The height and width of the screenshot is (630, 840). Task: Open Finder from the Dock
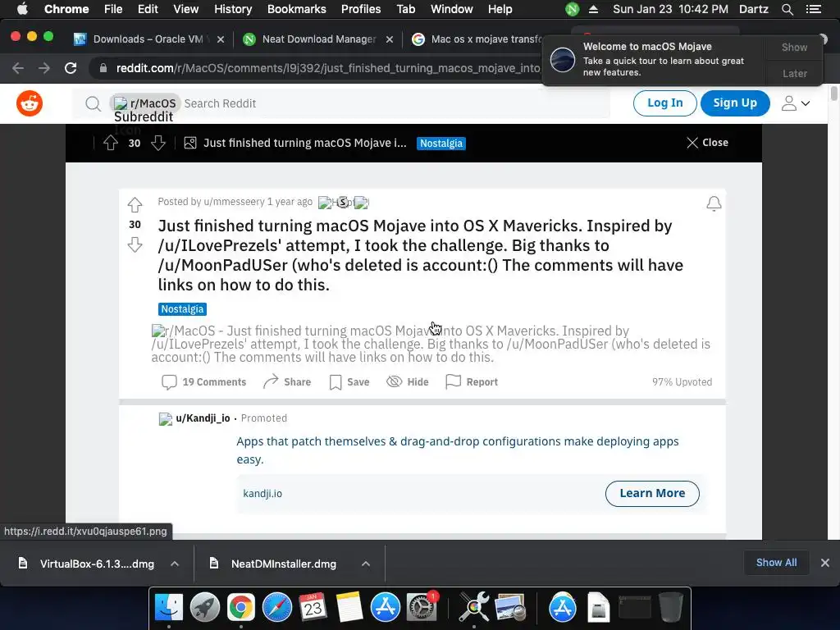(169, 607)
